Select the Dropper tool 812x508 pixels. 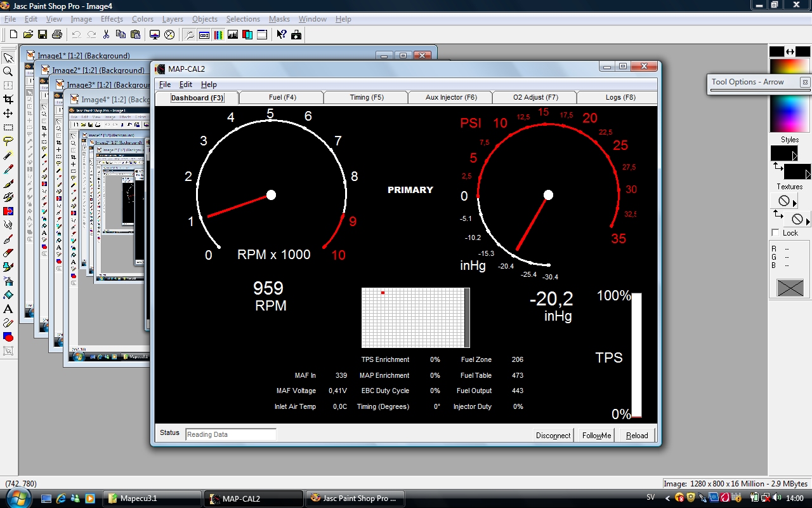(x=8, y=169)
